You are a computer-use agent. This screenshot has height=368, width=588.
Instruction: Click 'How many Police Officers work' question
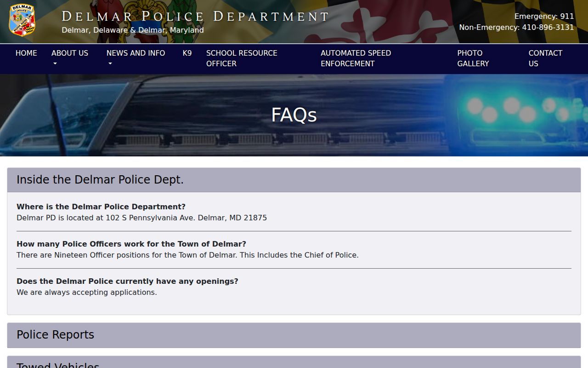point(131,244)
